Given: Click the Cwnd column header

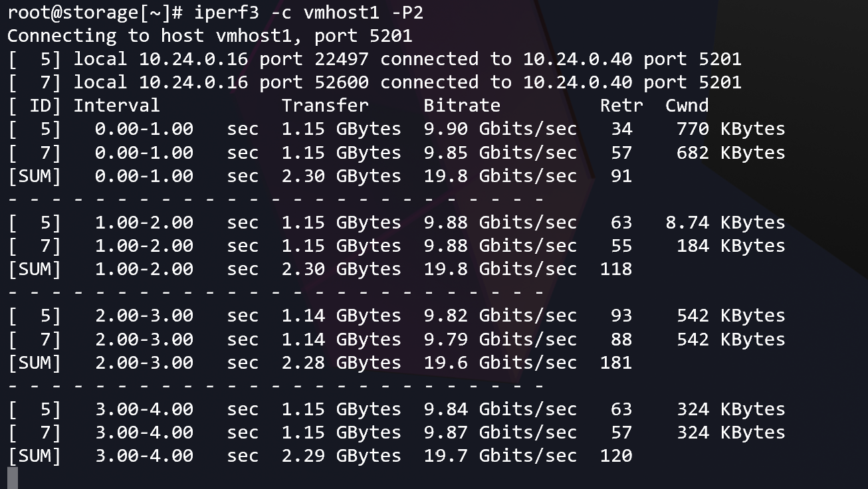Looking at the screenshot, I should (687, 106).
